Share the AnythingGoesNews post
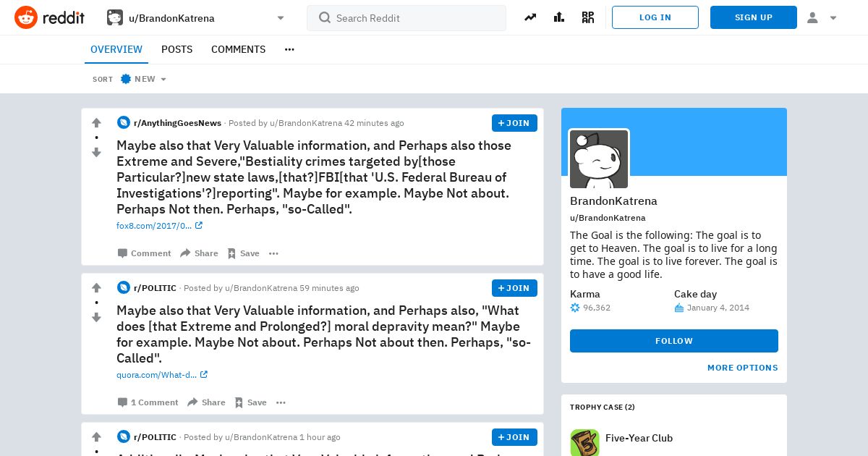The image size is (868, 456). pos(199,253)
